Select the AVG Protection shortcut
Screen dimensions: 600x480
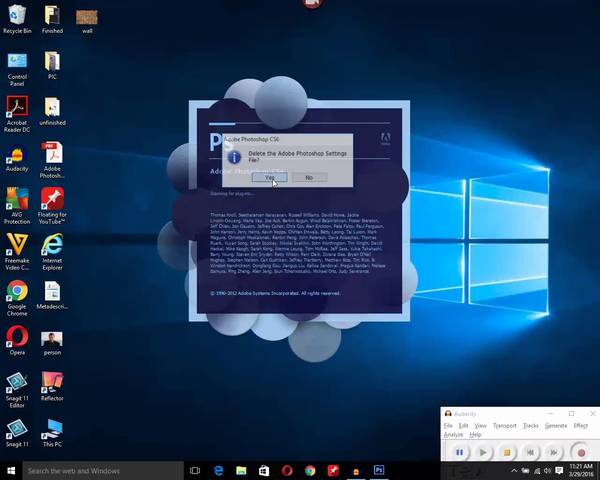point(17,206)
